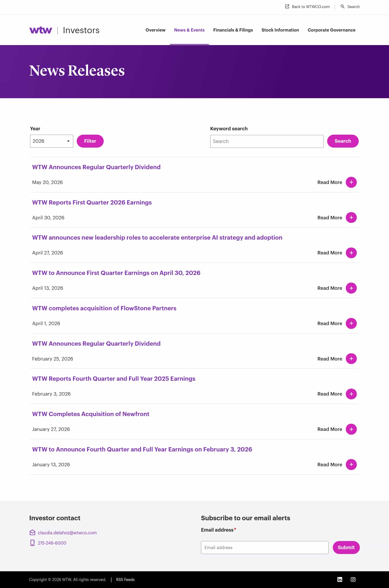
Task: Open the Year dropdown showing 2026
Action: click(x=52, y=141)
